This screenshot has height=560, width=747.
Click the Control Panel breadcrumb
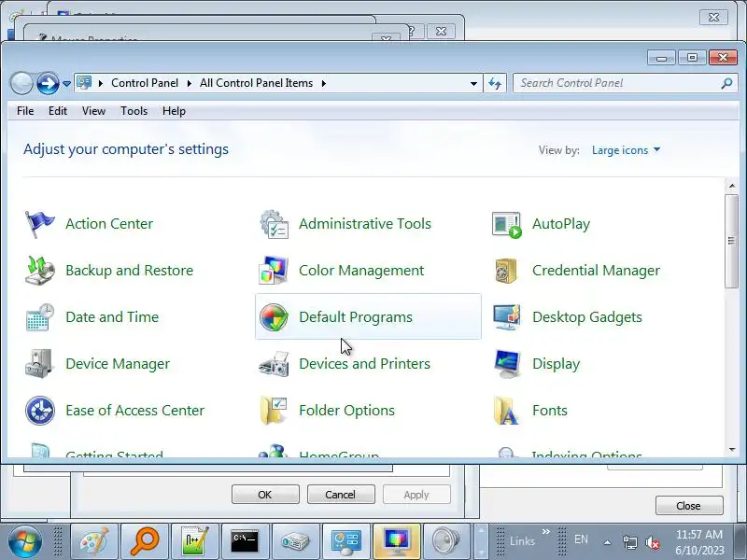pyautogui.click(x=145, y=83)
